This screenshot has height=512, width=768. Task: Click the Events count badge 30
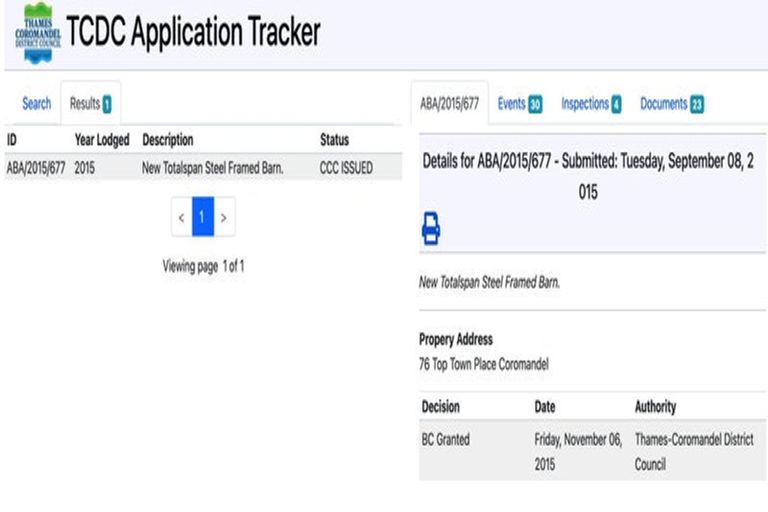click(x=535, y=105)
